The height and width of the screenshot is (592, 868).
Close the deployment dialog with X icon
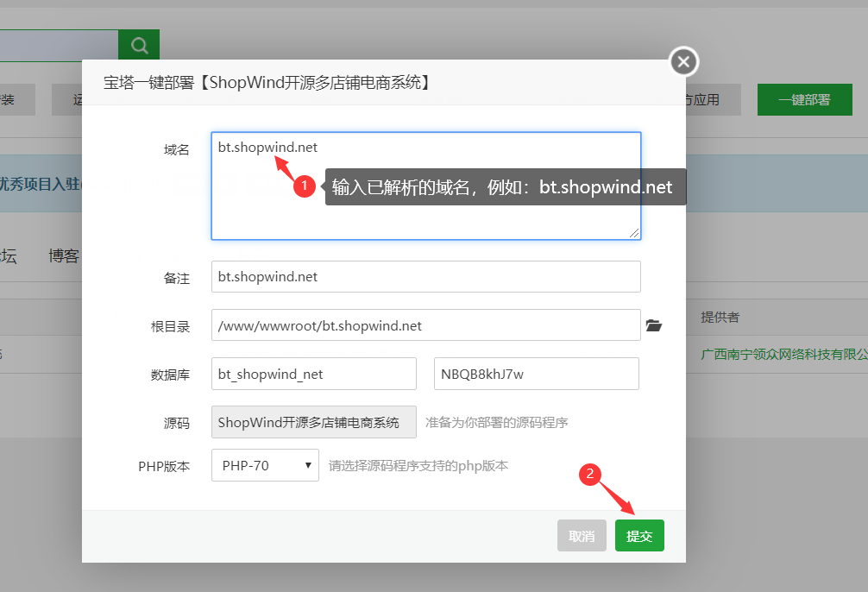(683, 61)
